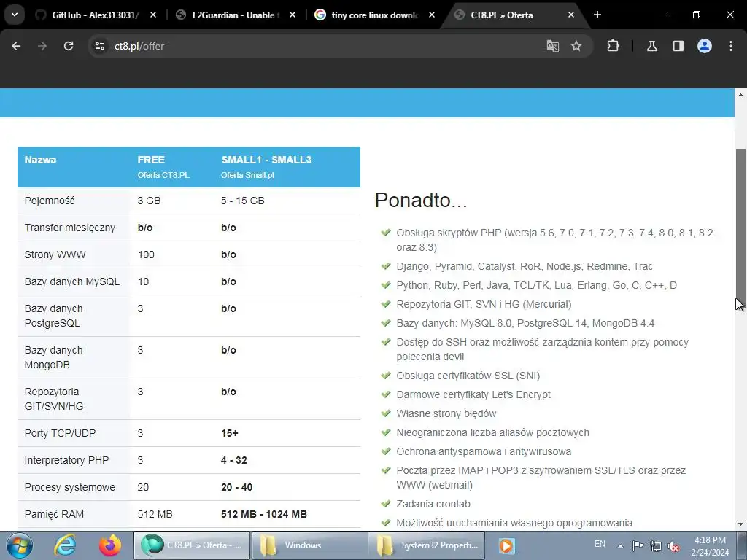Click the Nazwa column header
The image size is (747, 560).
point(40,160)
